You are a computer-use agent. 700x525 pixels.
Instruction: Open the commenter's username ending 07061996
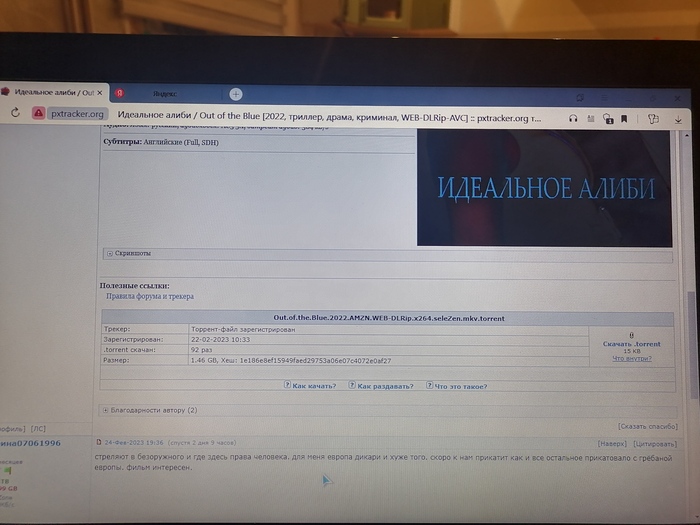pyautogui.click(x=30, y=443)
